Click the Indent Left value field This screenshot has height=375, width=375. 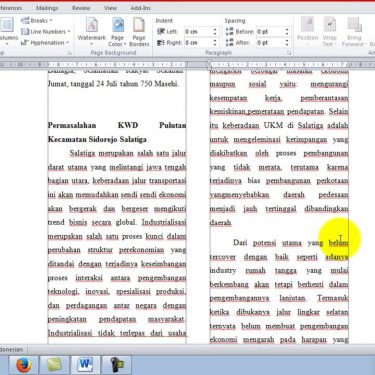coord(197,32)
